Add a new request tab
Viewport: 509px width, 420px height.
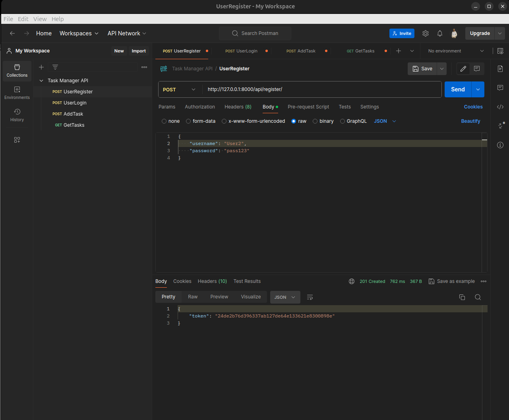point(399,51)
